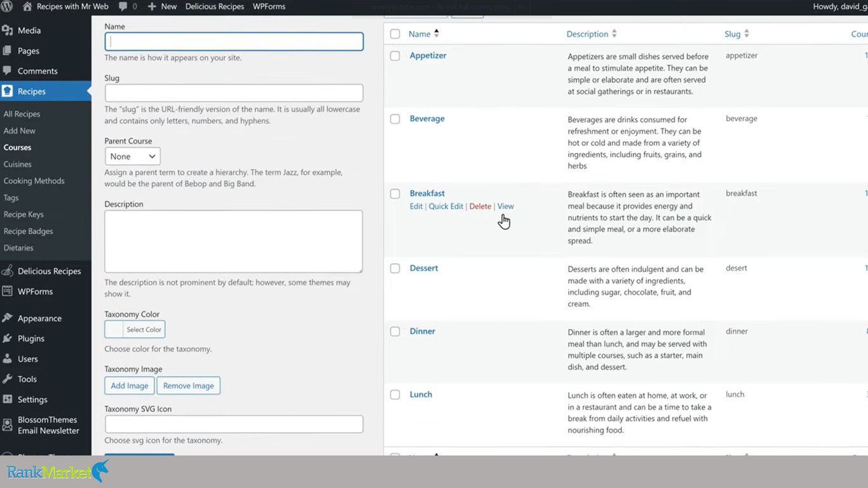Open the Beverage course link

click(427, 118)
